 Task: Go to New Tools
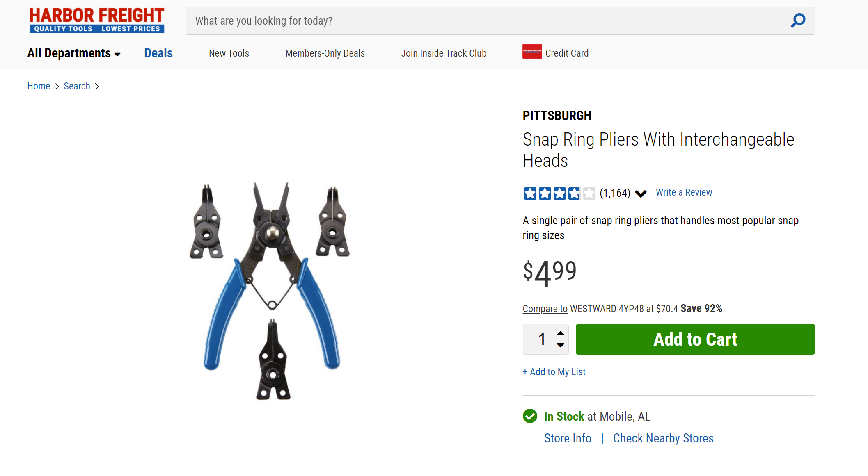[x=229, y=53]
